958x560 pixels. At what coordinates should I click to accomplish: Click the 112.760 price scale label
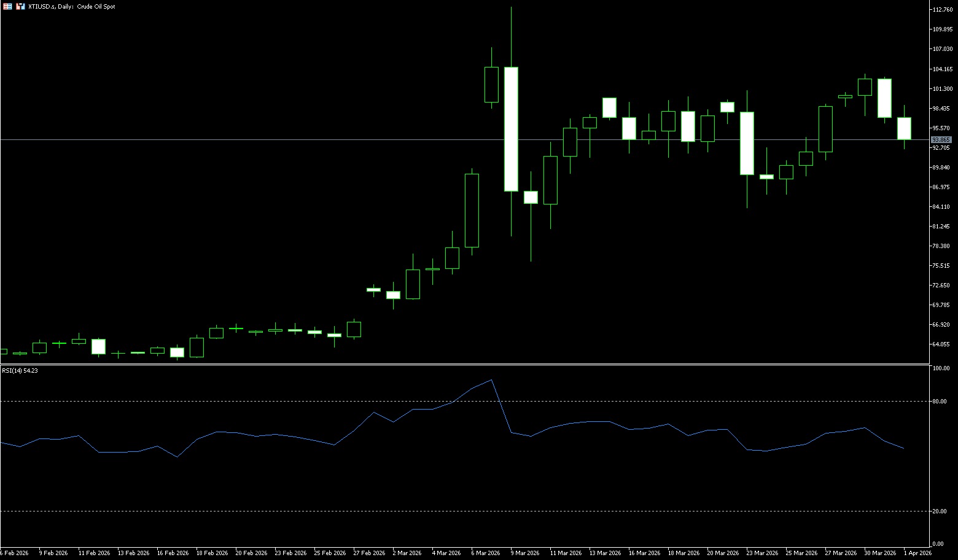942,10
